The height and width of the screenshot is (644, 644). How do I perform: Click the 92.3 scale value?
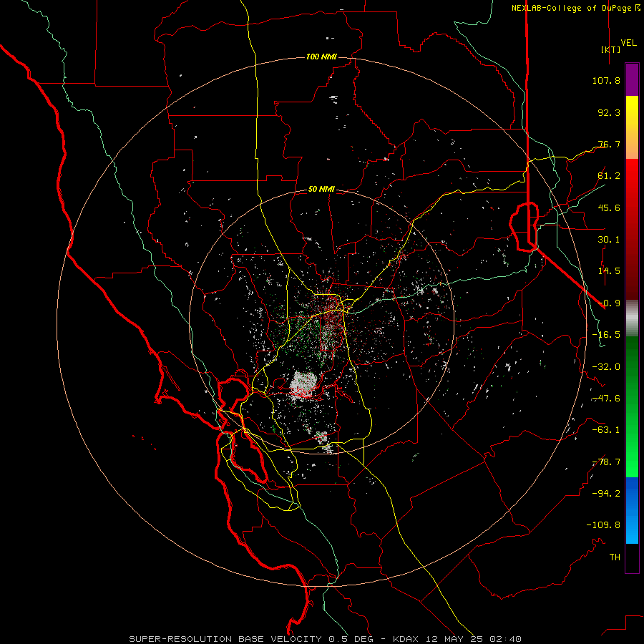coord(609,112)
